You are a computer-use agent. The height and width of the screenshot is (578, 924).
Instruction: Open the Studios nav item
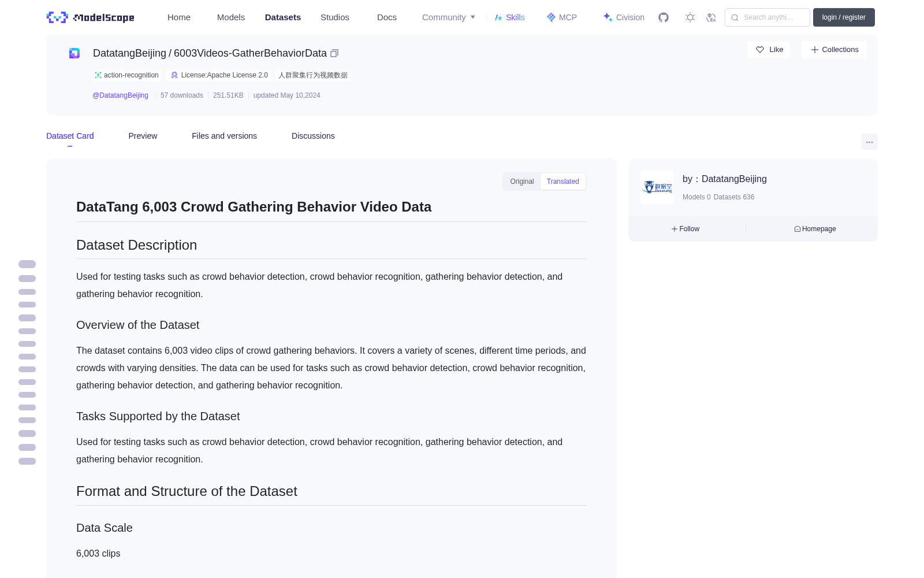click(335, 17)
